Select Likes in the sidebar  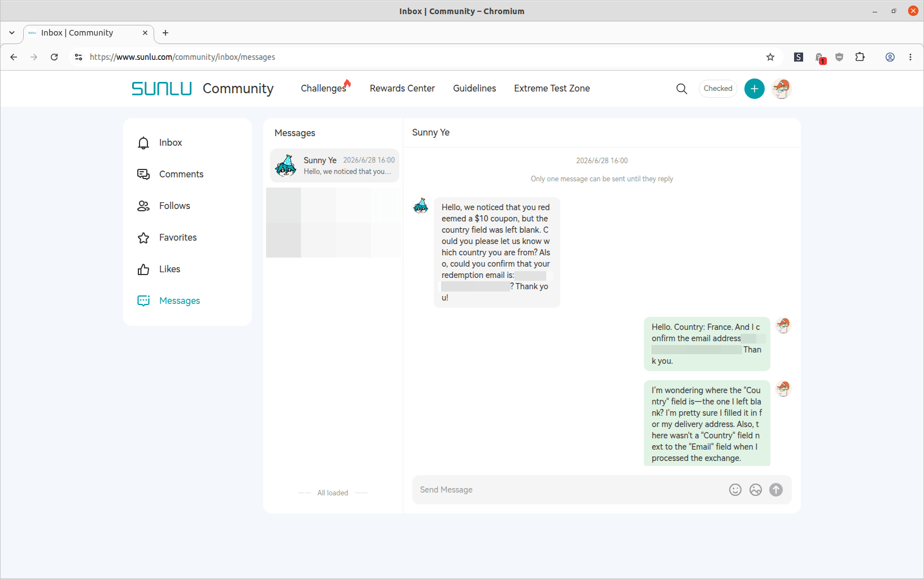(x=188, y=269)
